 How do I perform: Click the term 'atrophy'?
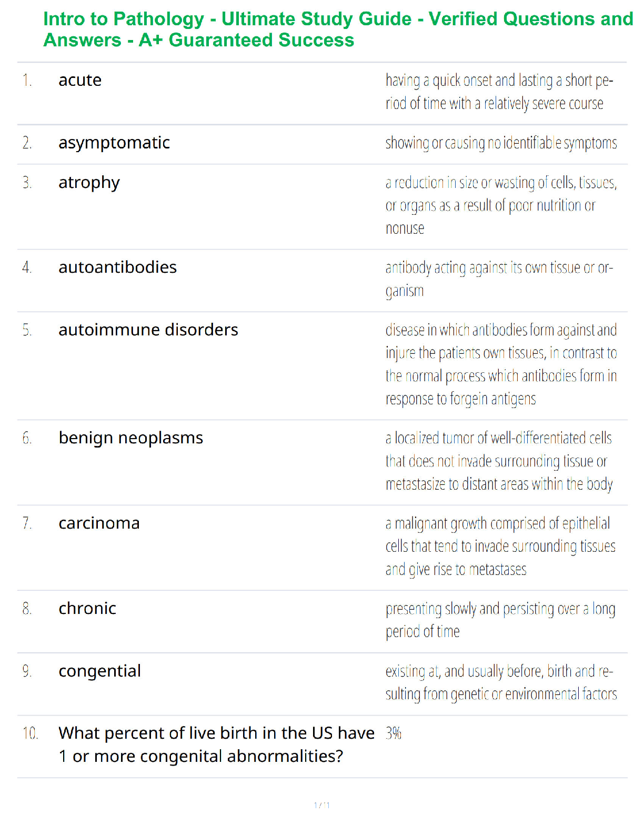tap(89, 183)
